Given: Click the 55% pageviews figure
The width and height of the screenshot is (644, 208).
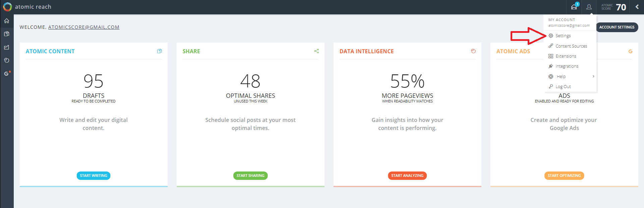Looking at the screenshot, I should click(x=407, y=81).
